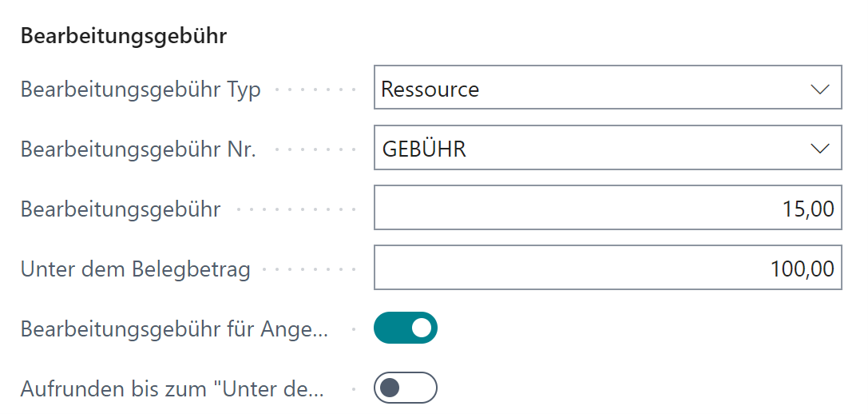The width and height of the screenshot is (868, 414).
Task: Disable the Bearbeitungsgebühr für Ange... toggle
Action: (x=406, y=328)
